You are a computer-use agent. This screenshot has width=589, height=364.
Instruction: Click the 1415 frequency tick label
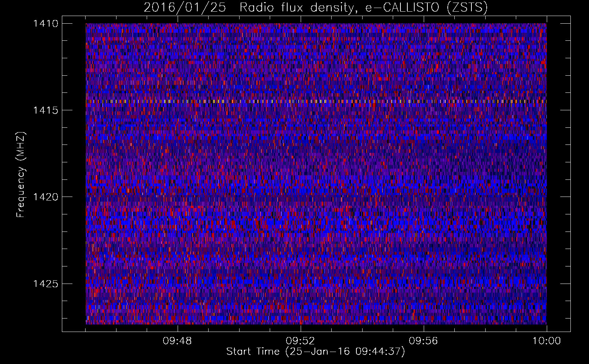coord(46,110)
